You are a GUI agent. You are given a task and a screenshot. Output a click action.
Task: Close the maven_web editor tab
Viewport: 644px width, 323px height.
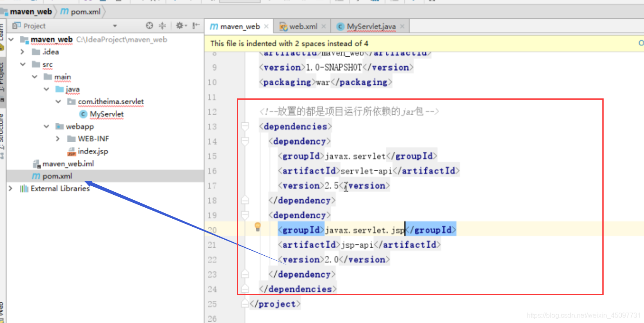pyautogui.click(x=266, y=26)
